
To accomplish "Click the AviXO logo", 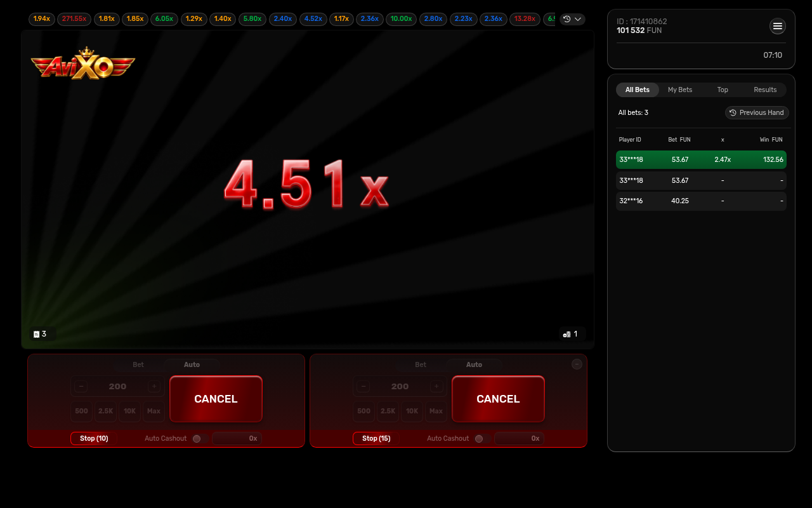I will (x=83, y=63).
